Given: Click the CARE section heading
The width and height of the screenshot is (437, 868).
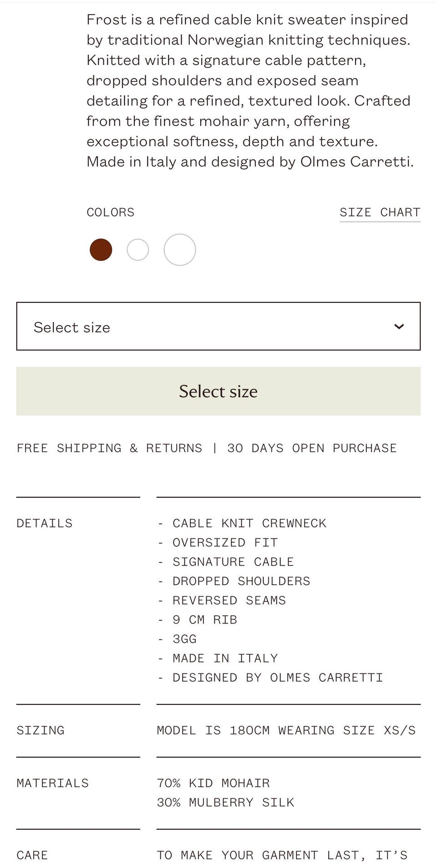Looking at the screenshot, I should pos(32,855).
